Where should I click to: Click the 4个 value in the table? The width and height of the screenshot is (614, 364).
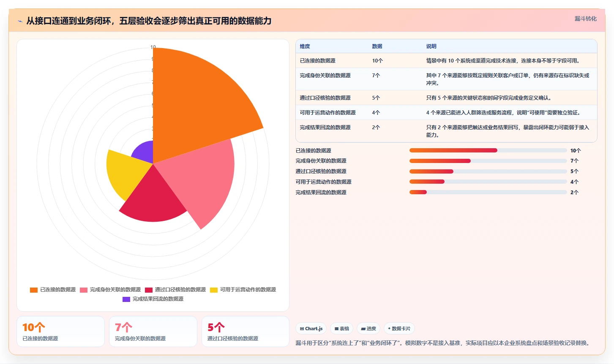(x=376, y=113)
